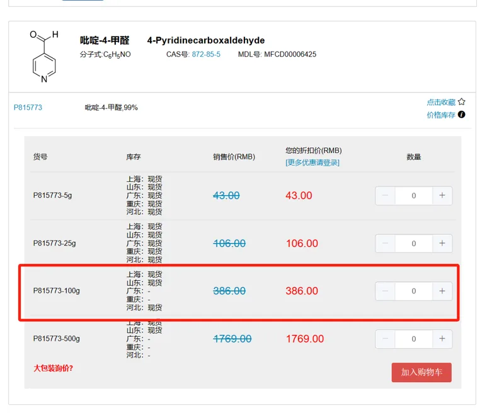Click quantity field for P815773-25g

click(x=414, y=243)
